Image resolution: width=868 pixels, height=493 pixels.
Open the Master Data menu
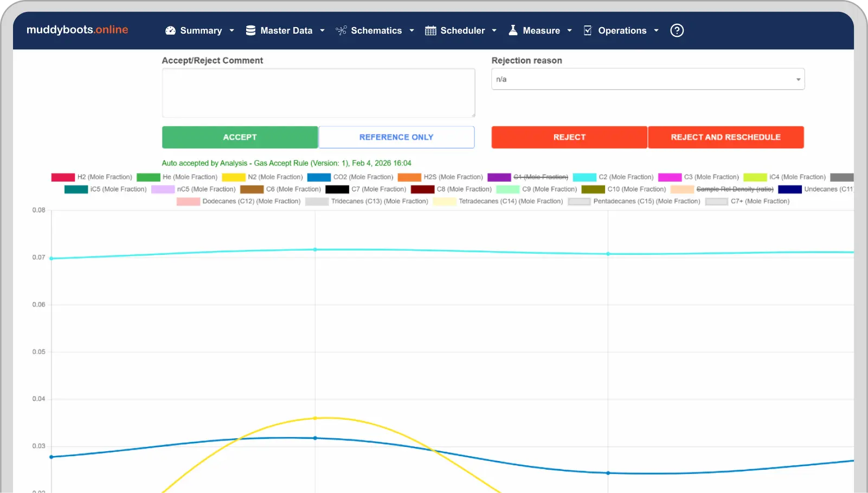(x=286, y=31)
